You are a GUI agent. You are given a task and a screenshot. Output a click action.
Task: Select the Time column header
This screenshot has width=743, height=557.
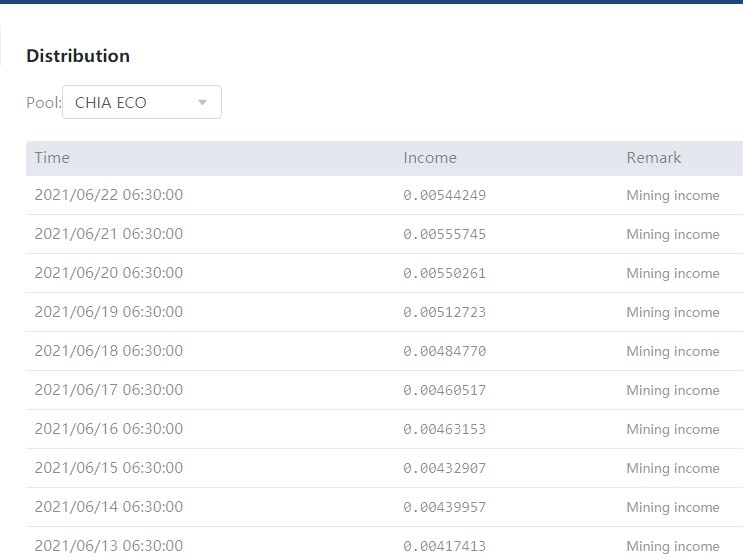pos(52,157)
